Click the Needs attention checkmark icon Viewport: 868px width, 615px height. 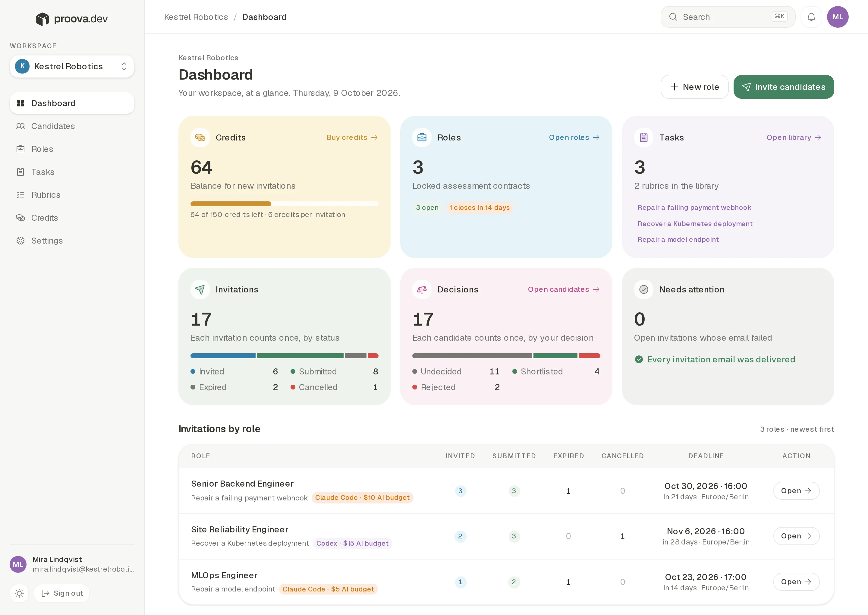pyautogui.click(x=643, y=289)
